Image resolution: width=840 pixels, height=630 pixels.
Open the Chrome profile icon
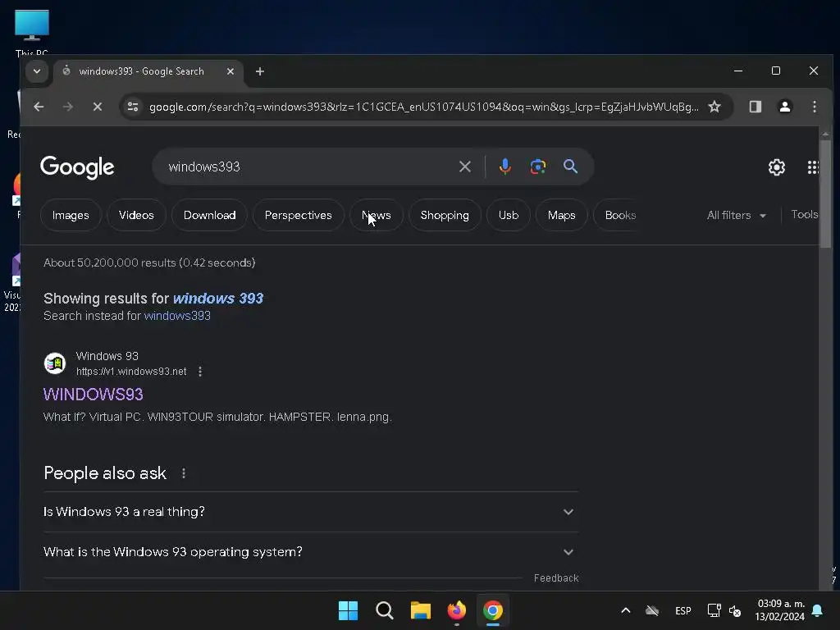point(785,107)
